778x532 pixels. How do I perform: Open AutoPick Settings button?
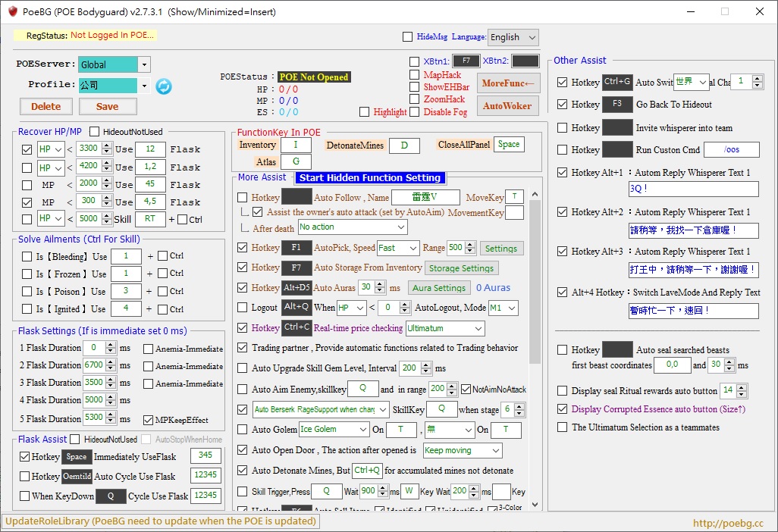(x=501, y=249)
